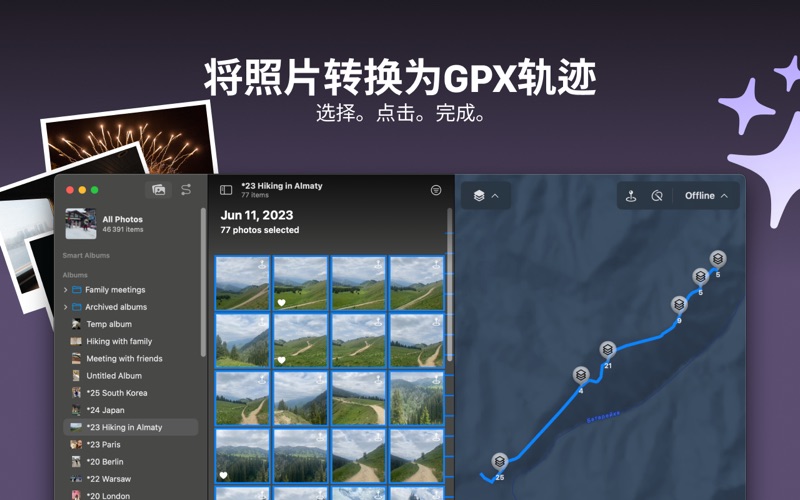
Task: Click the Archived albums folder icon
Action: point(77,307)
